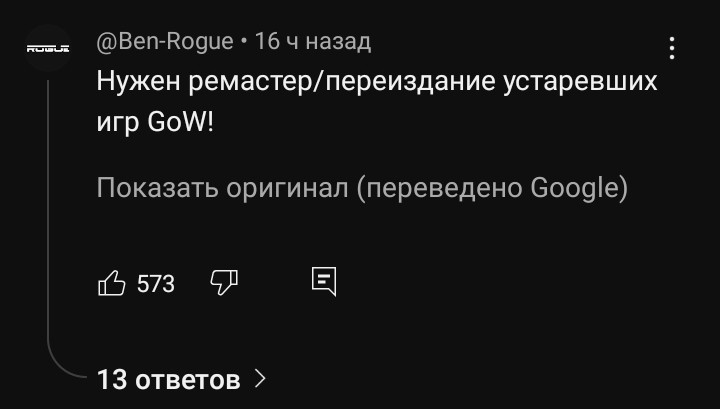Click the number 13 in replies label

point(112,380)
